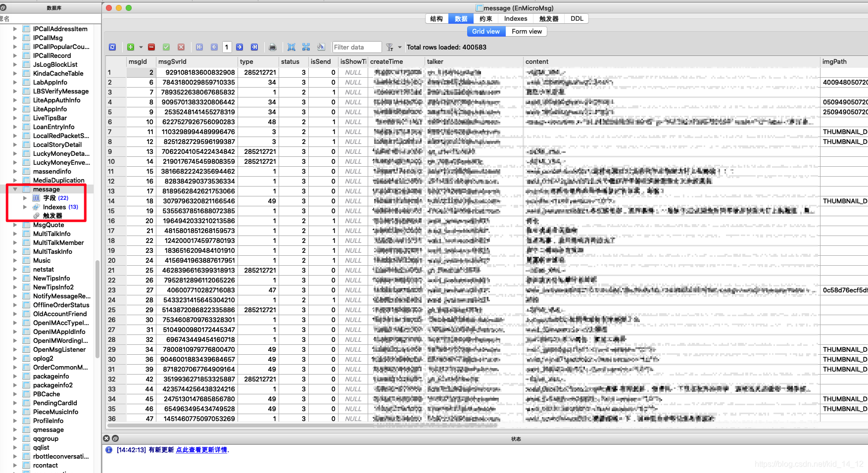Click the expand column widths icon

[306, 47]
